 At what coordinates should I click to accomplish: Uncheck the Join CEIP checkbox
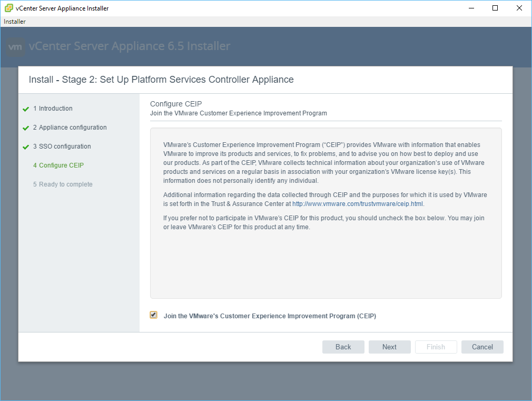pyautogui.click(x=153, y=315)
